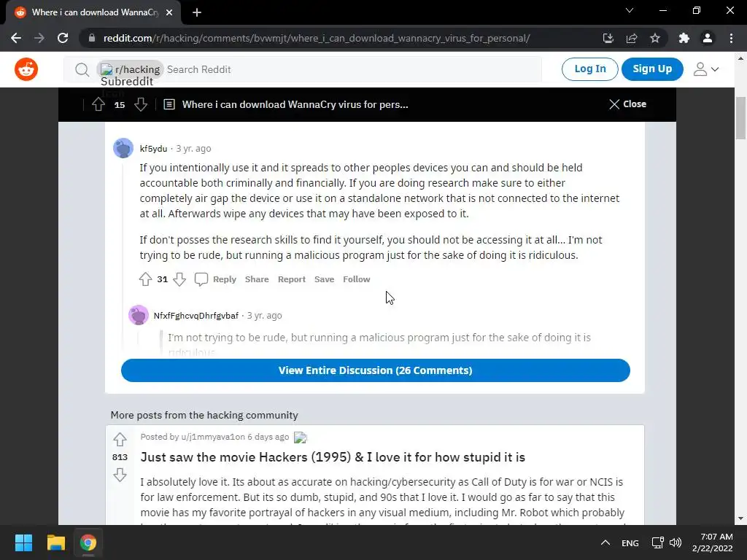
Task: Bookmark this page with the star icon
Action: 655,38
